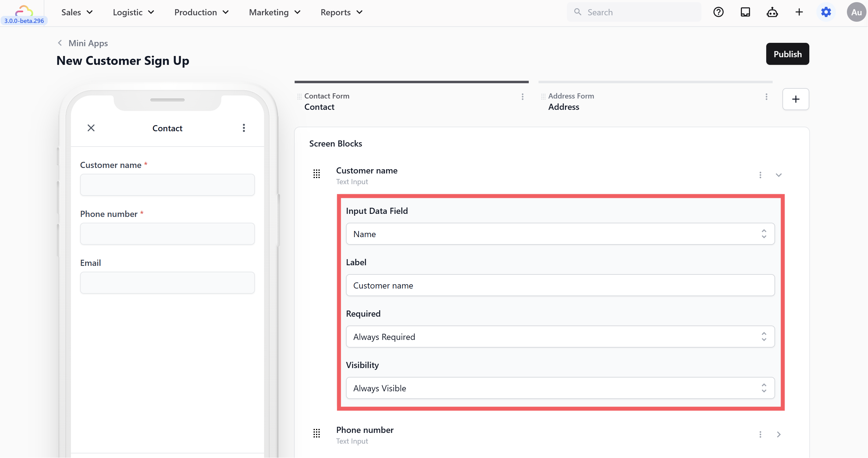
Task: Open the robot assistant icon
Action: [x=772, y=13]
